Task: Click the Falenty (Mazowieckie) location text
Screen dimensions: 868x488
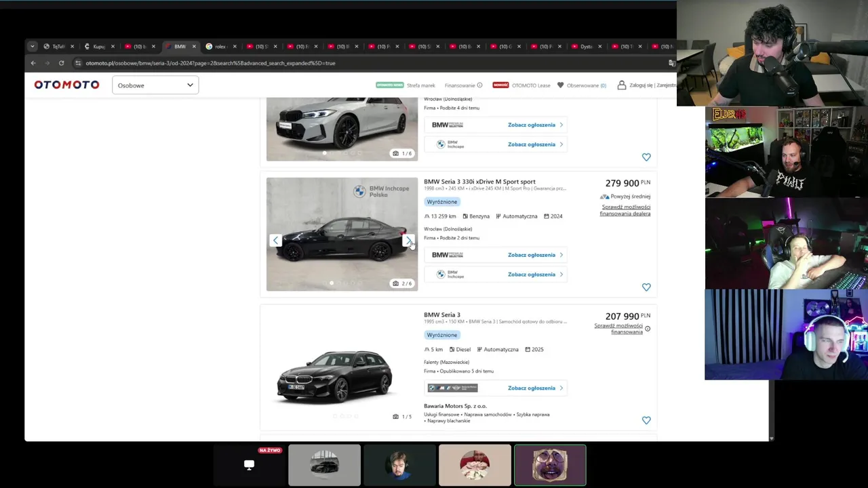Action: [x=446, y=362]
